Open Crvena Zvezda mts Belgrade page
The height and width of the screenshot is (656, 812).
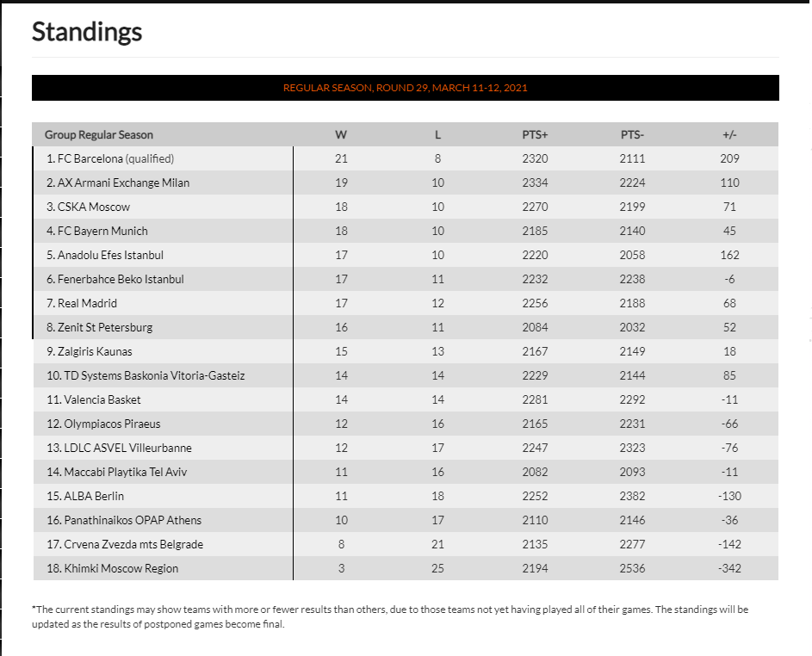point(133,544)
